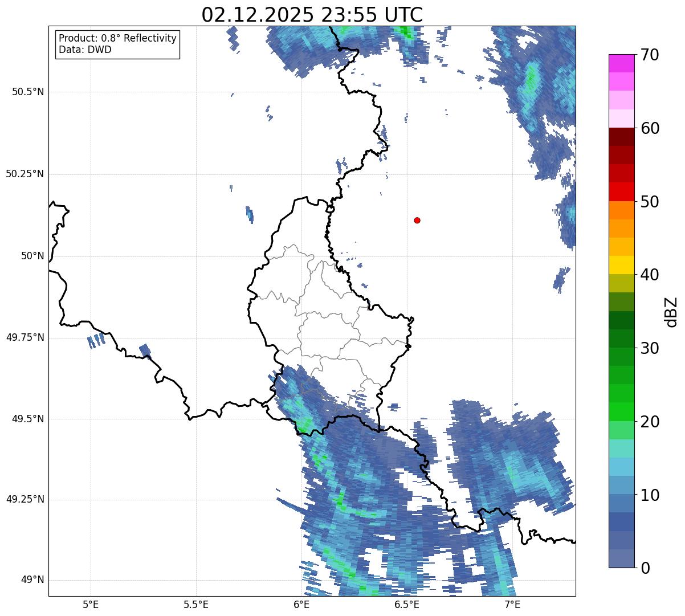
Task: Pick the magenta top colorbar segment
Action: click(621, 63)
